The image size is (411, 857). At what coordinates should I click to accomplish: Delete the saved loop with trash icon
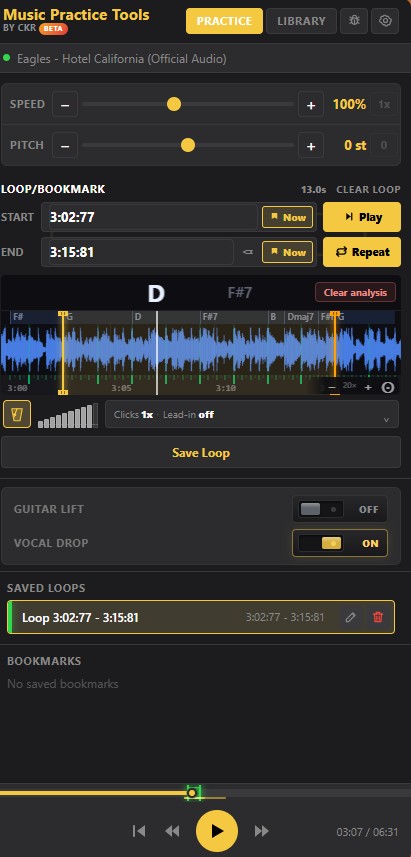tap(378, 617)
